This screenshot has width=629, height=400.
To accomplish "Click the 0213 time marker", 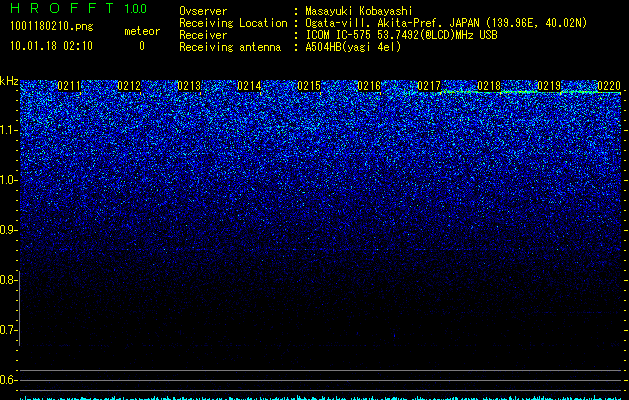I will pyautogui.click(x=189, y=86).
